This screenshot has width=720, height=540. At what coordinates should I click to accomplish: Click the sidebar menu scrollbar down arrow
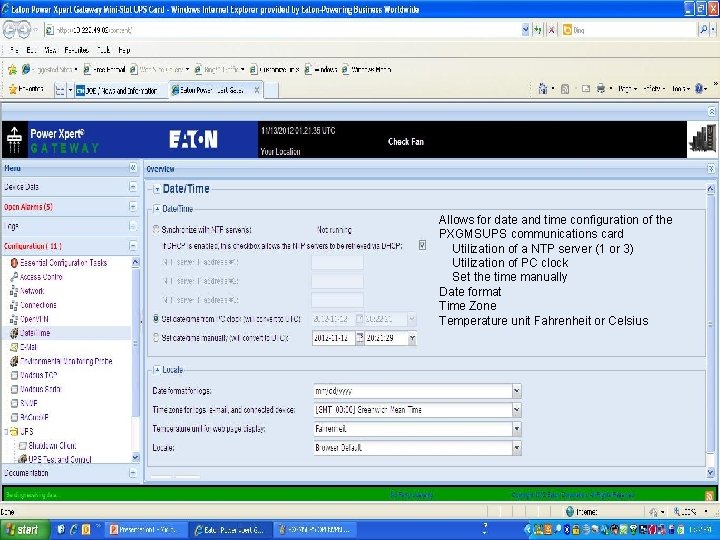(135, 457)
